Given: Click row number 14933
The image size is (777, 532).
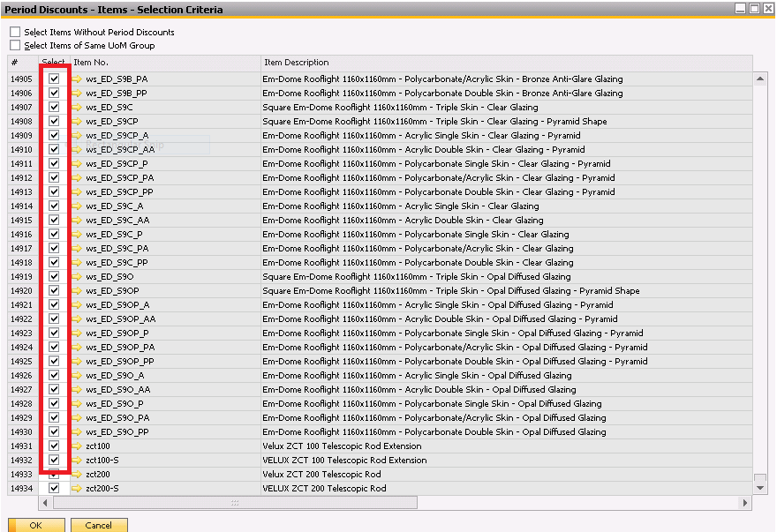Looking at the screenshot, I should click(x=21, y=474).
